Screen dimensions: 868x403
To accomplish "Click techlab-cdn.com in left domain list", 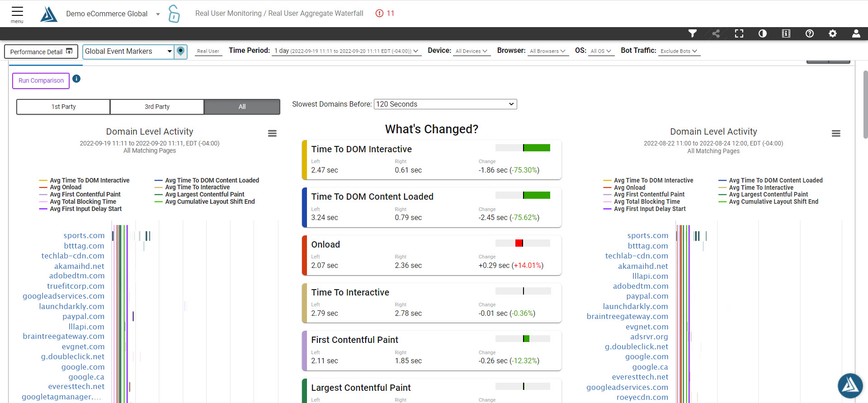I will pos(73,256).
